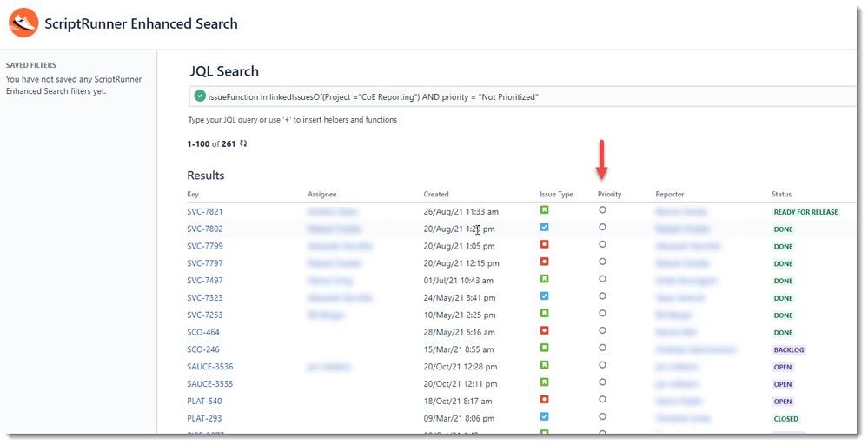Open issue SAUCE-3535

(209, 383)
